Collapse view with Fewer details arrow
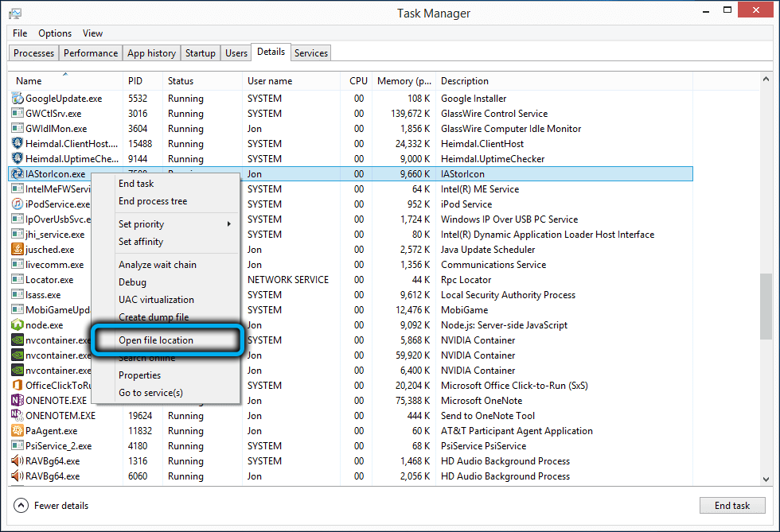This screenshot has width=780, height=532. 20,506
